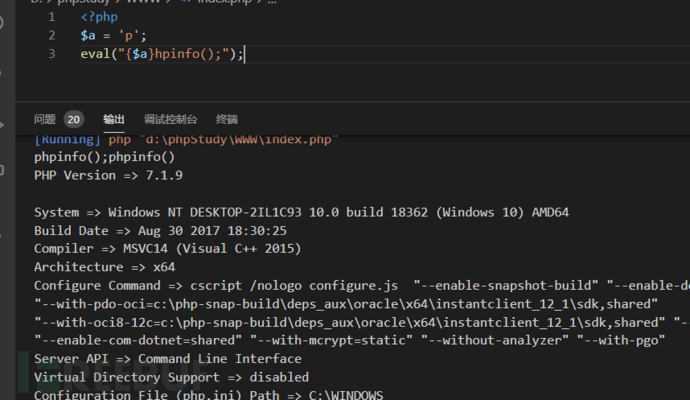
Task: Click the phpinfo();phpinfo() output line
Action: (104, 157)
